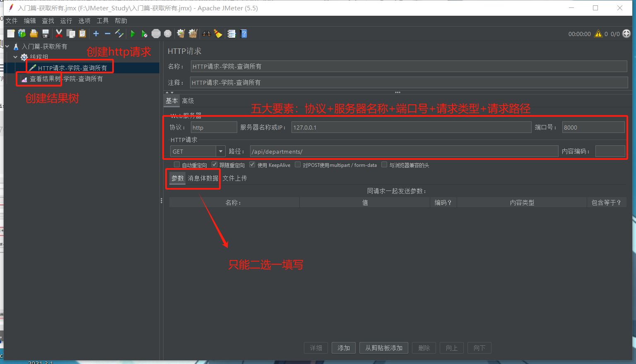Click the 向上 button

tap(452, 348)
